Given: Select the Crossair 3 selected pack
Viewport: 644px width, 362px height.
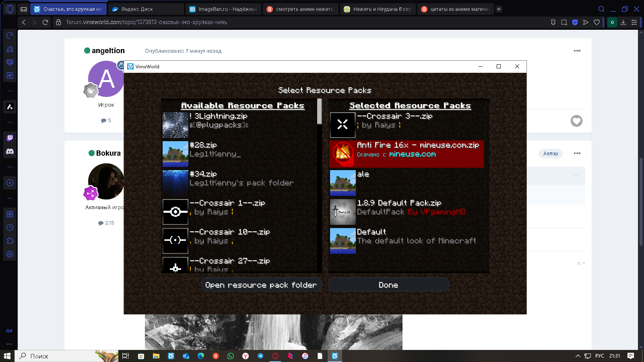Looking at the screenshot, I should pos(407,125).
